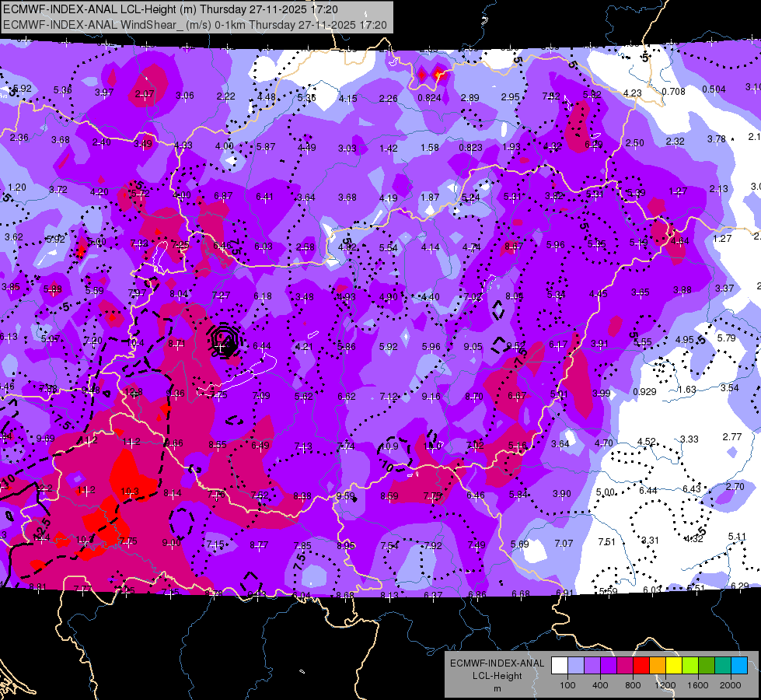The width and height of the screenshot is (761, 700).
Task: Click the wind shear value "1.58"
Action: [430, 147]
